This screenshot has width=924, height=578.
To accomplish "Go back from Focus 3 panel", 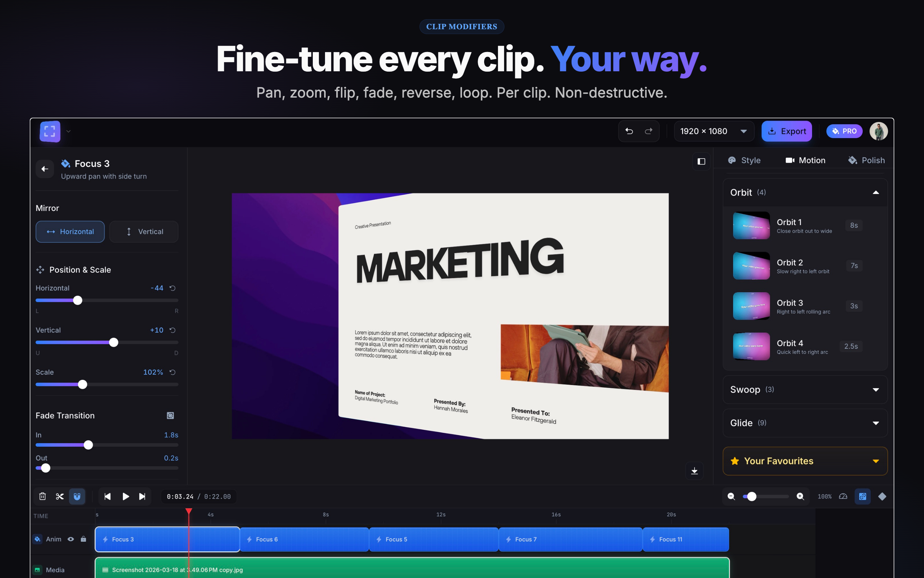I will (x=45, y=169).
